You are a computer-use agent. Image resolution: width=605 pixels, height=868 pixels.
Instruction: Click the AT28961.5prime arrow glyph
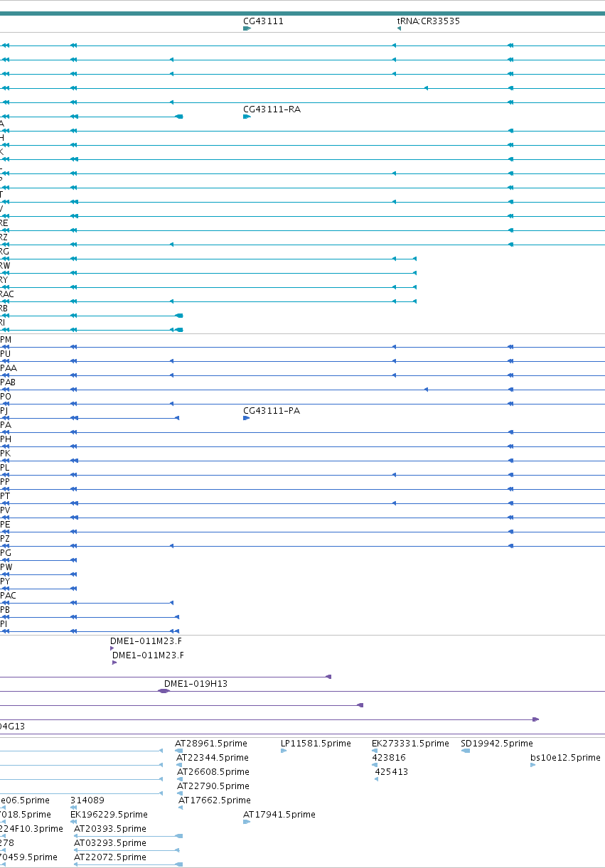tap(179, 751)
